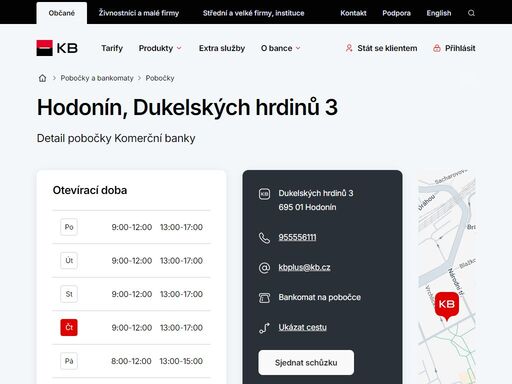Screen dimensions: 512x384
Task: Click the Sjednat schůzku button
Action: [306, 362]
